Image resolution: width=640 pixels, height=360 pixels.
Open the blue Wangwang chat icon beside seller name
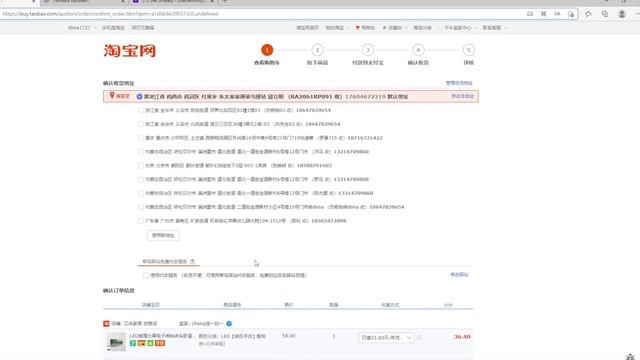click(229, 323)
